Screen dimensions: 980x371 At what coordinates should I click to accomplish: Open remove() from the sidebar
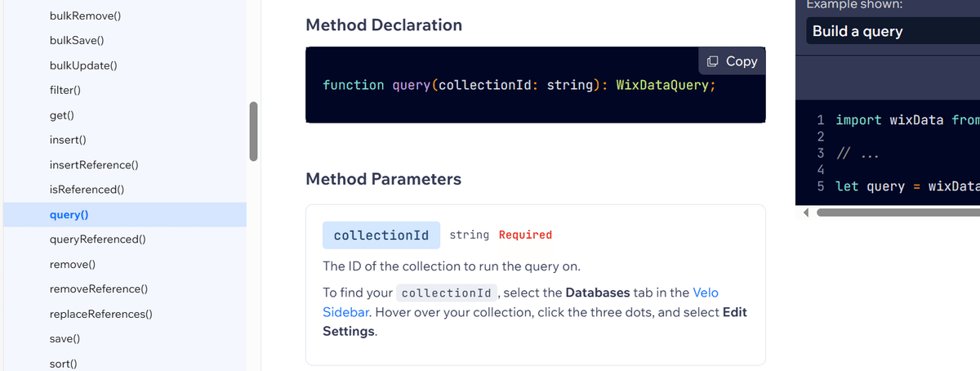pos(73,265)
